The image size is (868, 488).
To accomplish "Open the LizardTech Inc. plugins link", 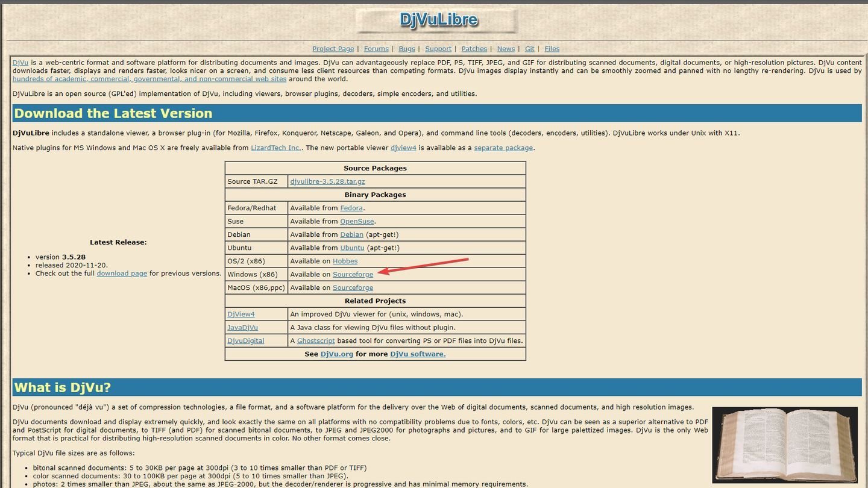I will tap(276, 148).
